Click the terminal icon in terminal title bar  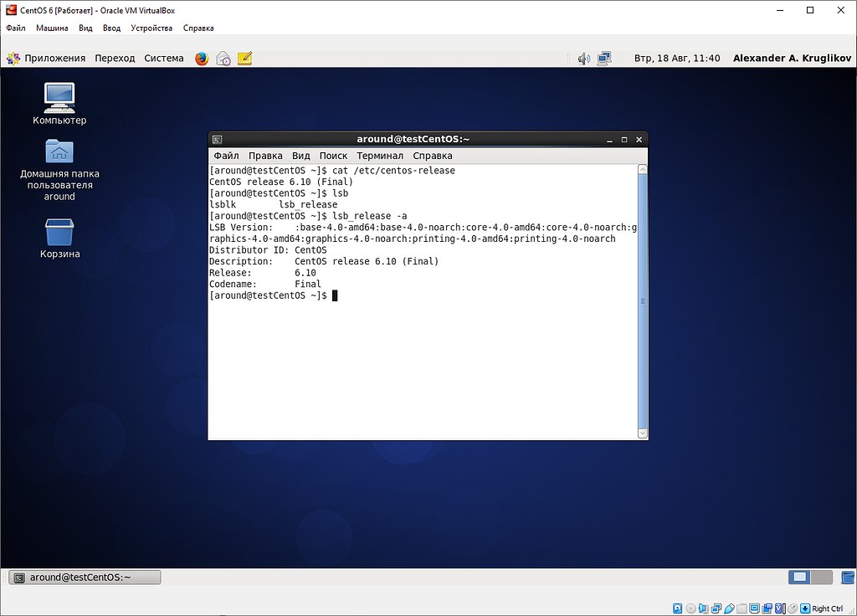pyautogui.click(x=217, y=140)
